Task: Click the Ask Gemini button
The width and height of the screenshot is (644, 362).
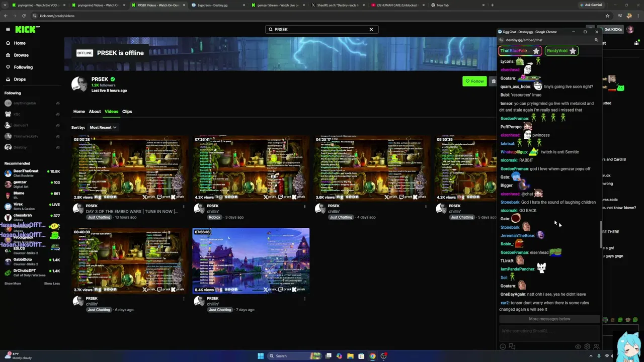Action: (591, 5)
